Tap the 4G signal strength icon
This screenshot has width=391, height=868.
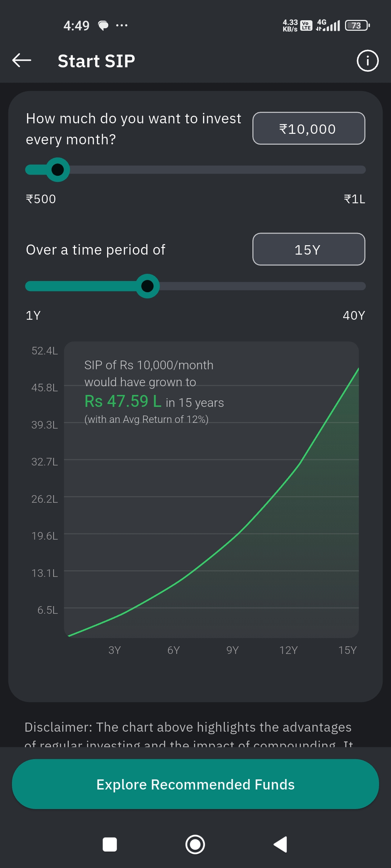click(328, 25)
